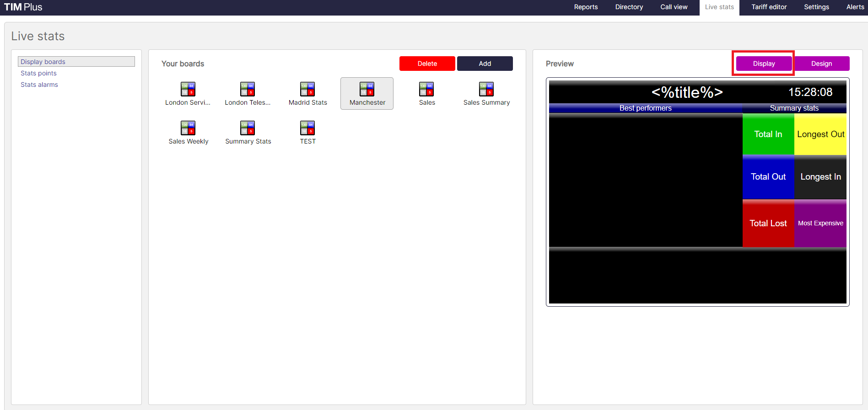Open the London Servi... board icon

coord(188,89)
